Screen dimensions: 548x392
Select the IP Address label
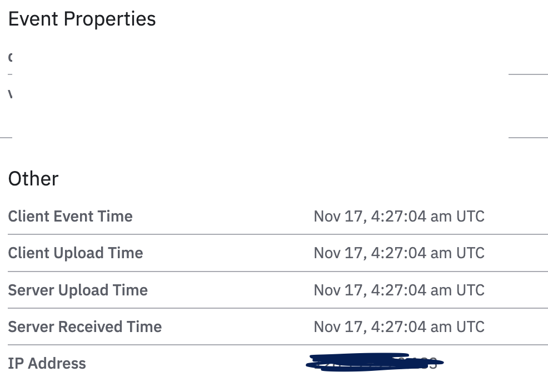point(47,364)
